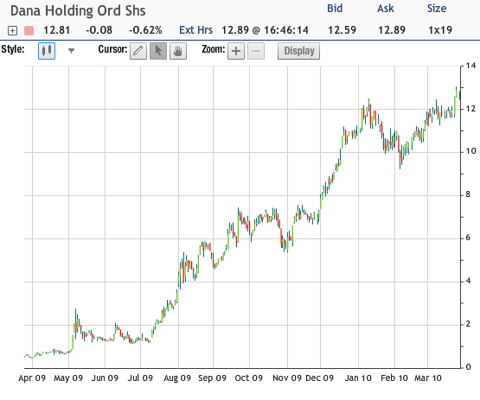Open the Display options button
The height and width of the screenshot is (400, 480).
pyautogui.click(x=299, y=51)
